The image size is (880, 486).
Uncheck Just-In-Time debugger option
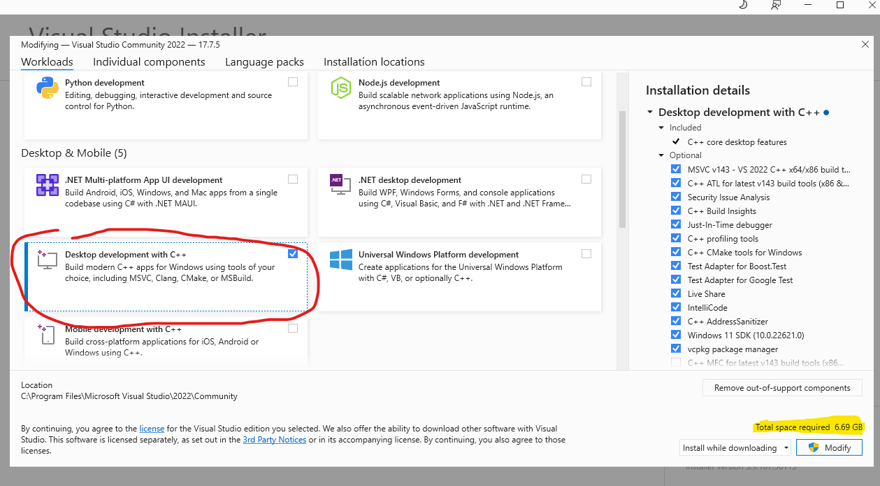pos(676,224)
